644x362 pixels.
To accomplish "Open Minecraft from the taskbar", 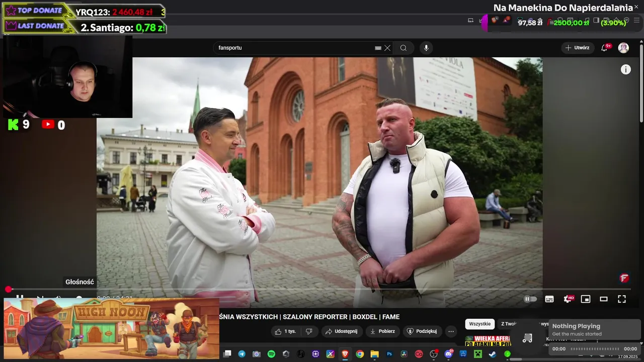I will 478,354.
